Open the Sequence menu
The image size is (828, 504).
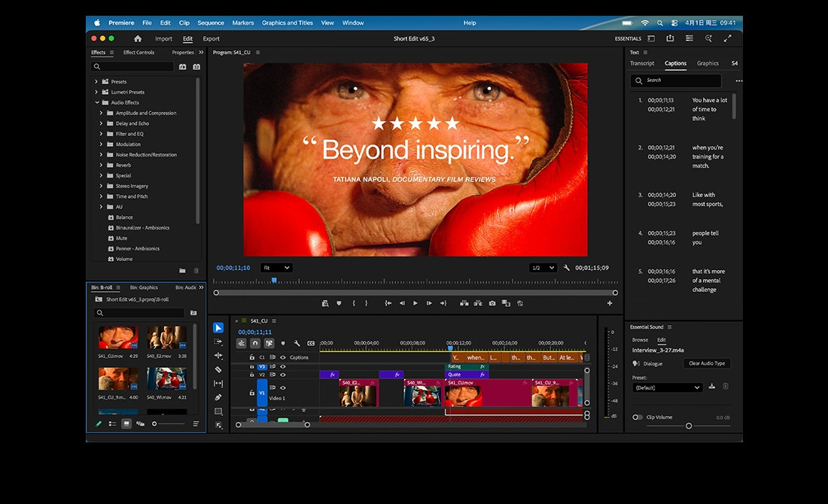click(x=210, y=23)
